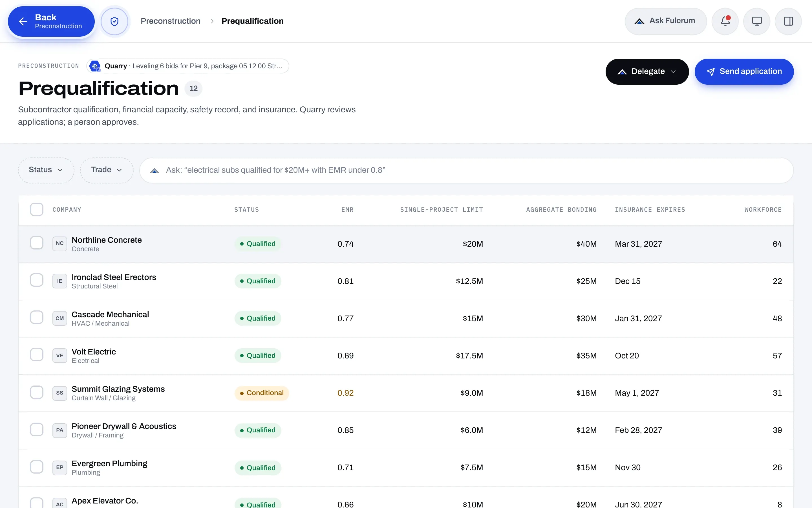This screenshot has width=812, height=508.
Task: Check the Ironclad Steel Erectors row checkbox
Action: click(x=37, y=280)
